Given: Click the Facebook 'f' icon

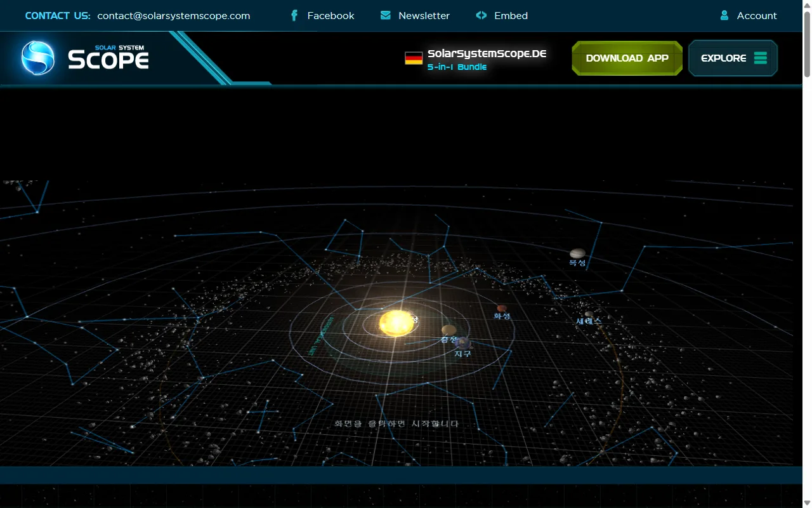Looking at the screenshot, I should click(x=294, y=15).
